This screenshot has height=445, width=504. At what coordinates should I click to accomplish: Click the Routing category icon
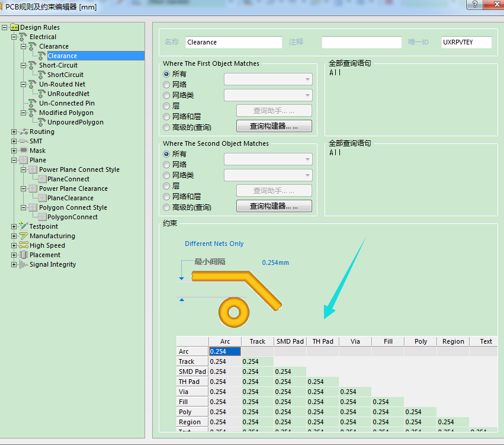24,132
